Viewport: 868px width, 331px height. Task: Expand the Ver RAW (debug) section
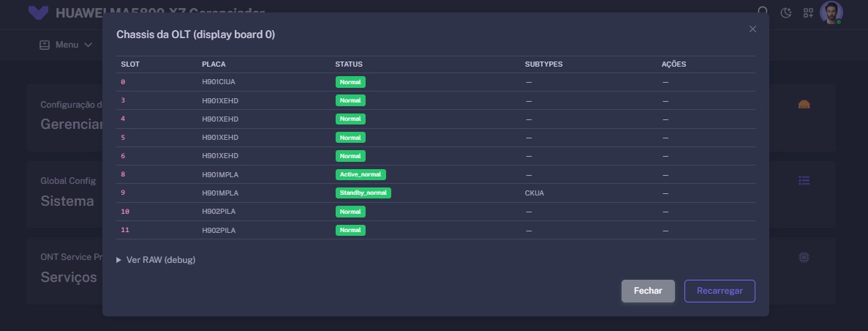point(156,260)
